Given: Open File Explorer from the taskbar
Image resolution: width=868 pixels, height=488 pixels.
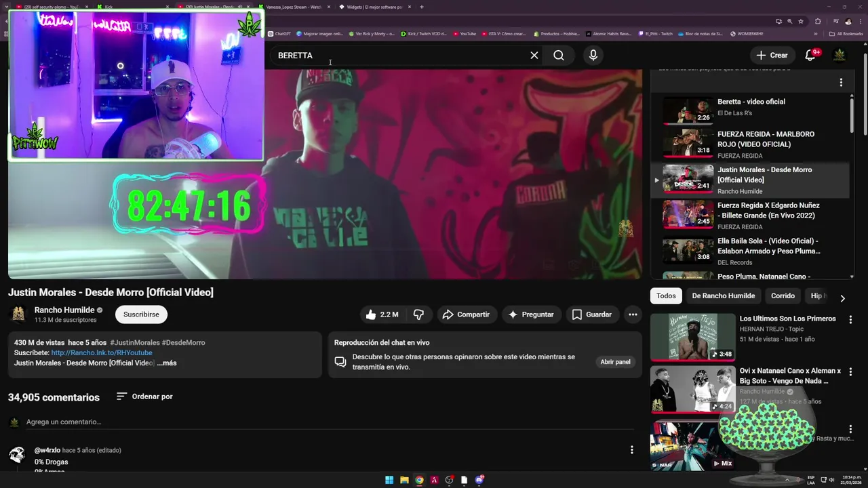Looking at the screenshot, I should tap(404, 480).
